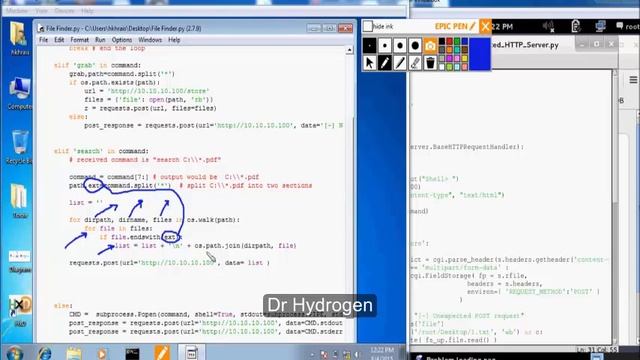Select the smallest brush size in Epic Pen
The width and height of the screenshot is (640, 360).
(x=369, y=46)
